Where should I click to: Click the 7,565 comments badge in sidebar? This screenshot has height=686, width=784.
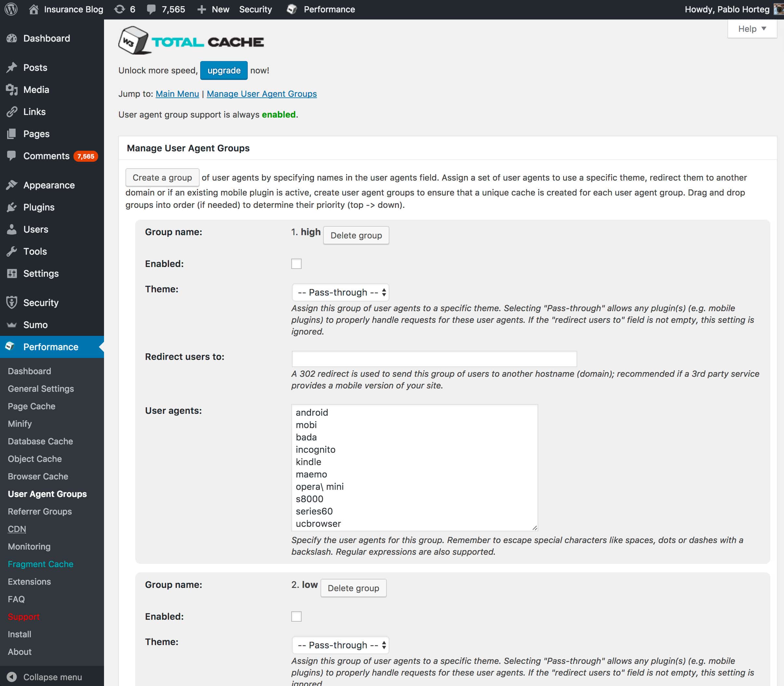(86, 156)
